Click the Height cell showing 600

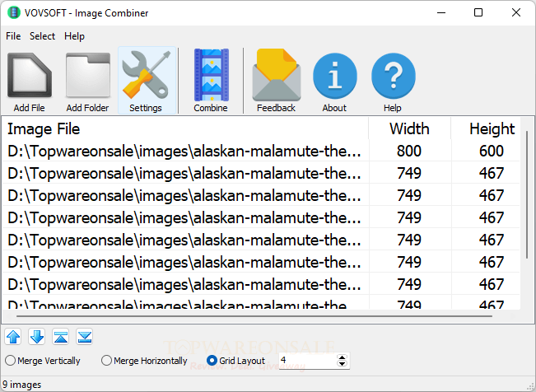pos(492,151)
